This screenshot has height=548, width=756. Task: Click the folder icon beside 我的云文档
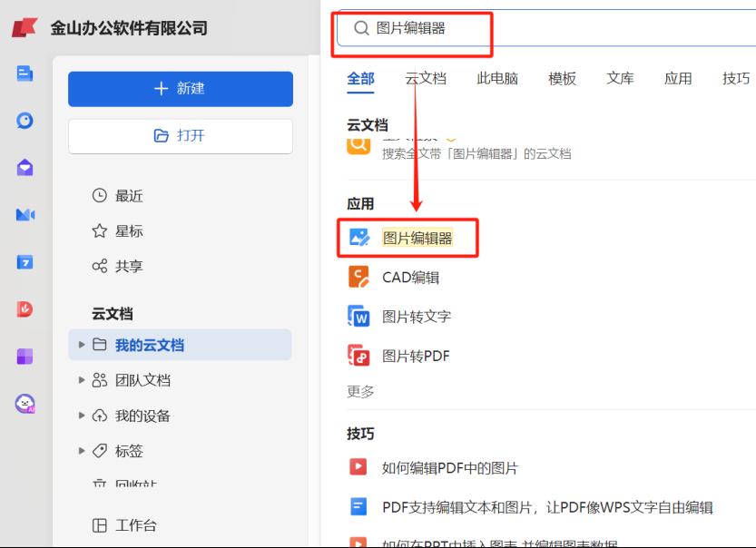(x=99, y=344)
